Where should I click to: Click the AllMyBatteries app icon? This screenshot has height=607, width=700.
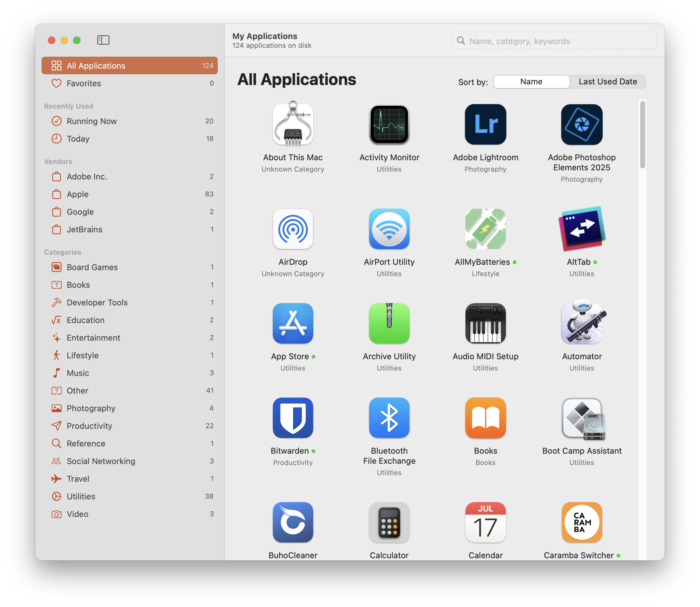tap(485, 229)
